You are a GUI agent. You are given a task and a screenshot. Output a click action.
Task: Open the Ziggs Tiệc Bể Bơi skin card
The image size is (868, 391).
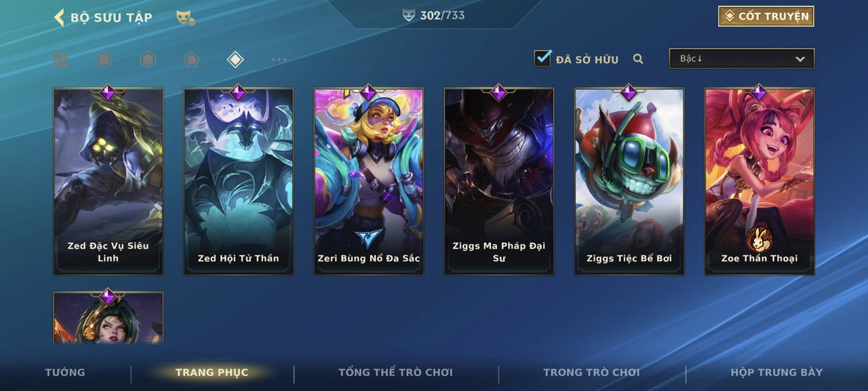(629, 181)
